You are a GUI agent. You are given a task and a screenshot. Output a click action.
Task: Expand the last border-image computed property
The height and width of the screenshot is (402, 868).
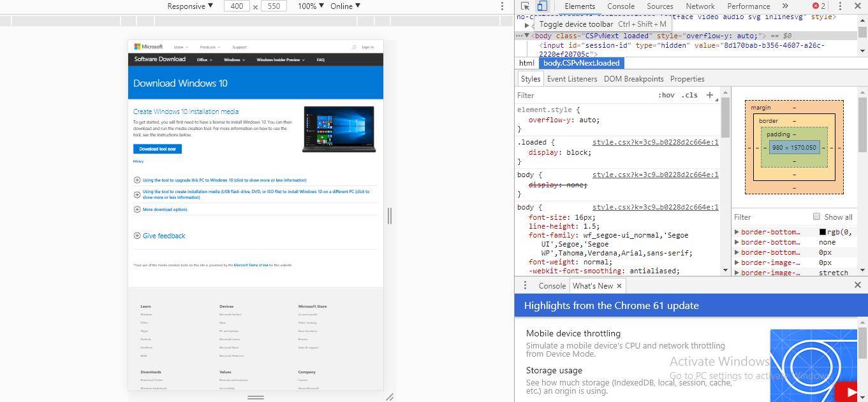coord(737,273)
